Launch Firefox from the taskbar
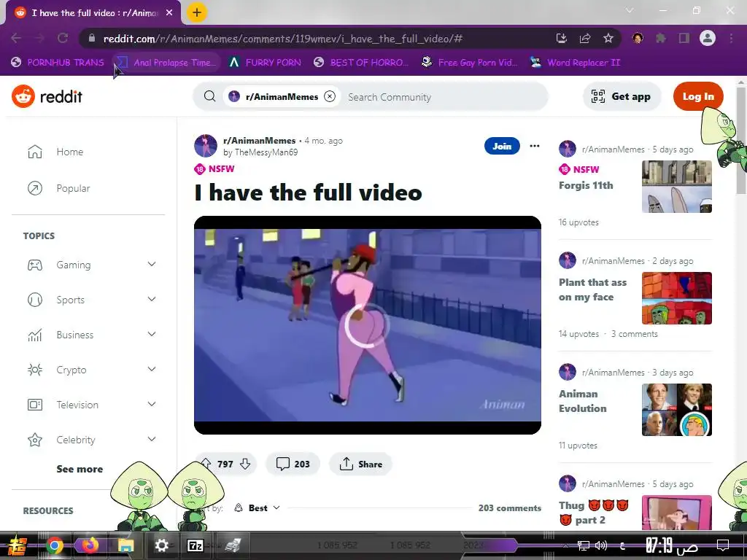Image resolution: width=747 pixels, height=560 pixels. pos(90,545)
